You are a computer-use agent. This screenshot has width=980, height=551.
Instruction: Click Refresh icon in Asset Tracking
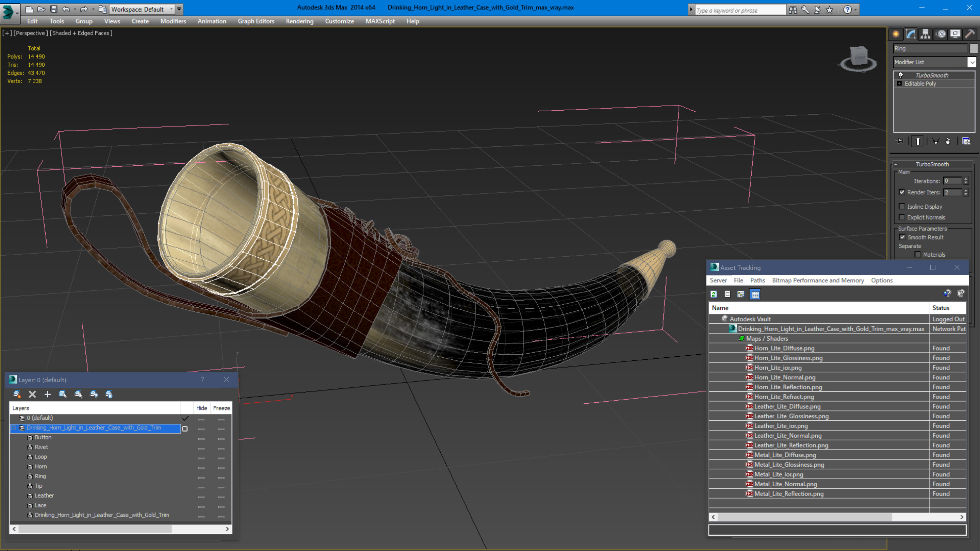point(714,294)
